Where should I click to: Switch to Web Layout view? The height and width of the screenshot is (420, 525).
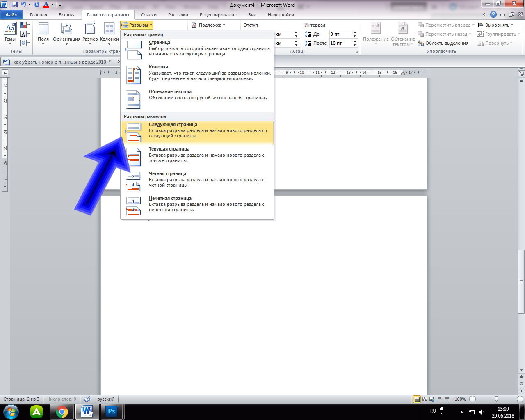[432, 399]
